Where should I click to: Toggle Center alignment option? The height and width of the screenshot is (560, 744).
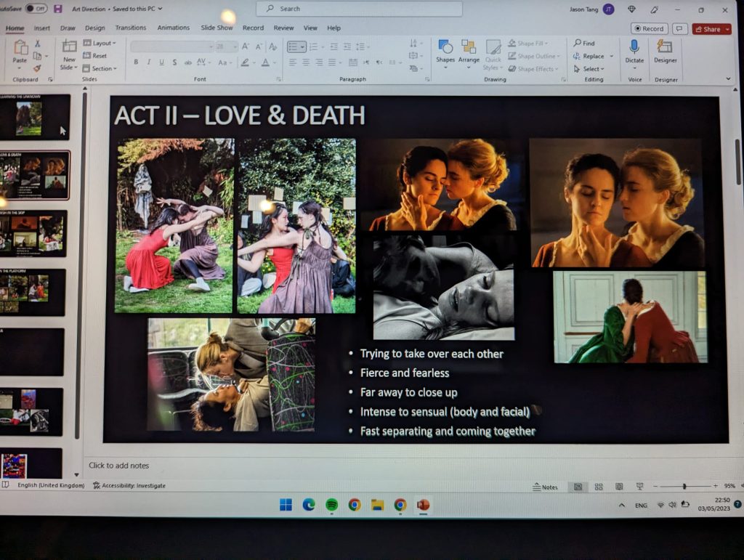[306, 62]
